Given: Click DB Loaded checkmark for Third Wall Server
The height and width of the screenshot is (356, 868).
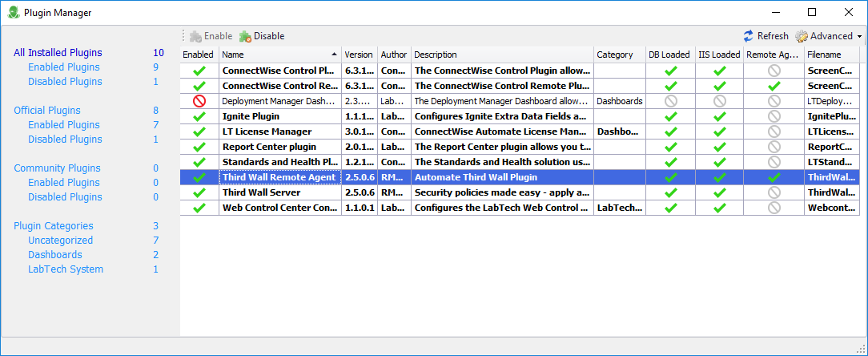Looking at the screenshot, I should pyautogui.click(x=671, y=192).
